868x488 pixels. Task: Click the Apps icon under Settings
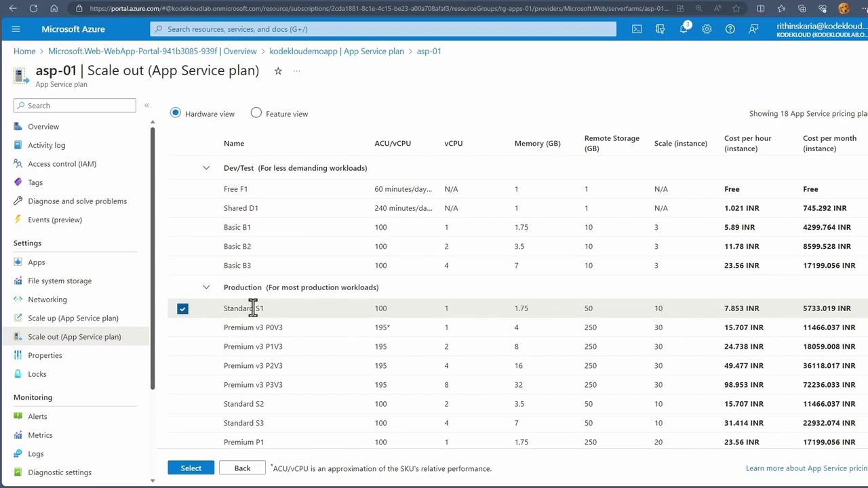pos(18,262)
